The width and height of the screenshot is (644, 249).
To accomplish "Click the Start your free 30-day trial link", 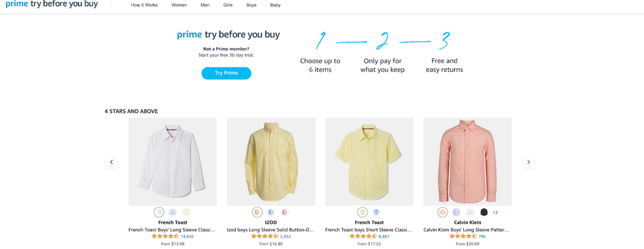I will coord(226,55).
